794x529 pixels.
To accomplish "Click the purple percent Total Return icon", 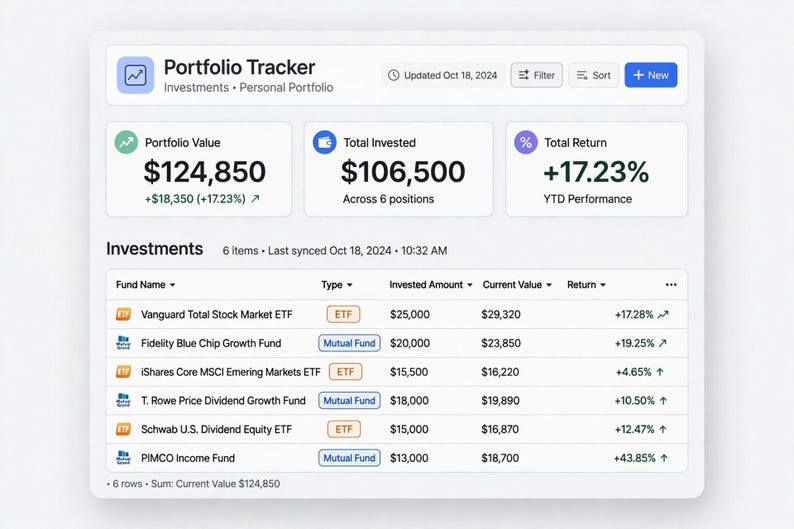I will click(x=526, y=142).
